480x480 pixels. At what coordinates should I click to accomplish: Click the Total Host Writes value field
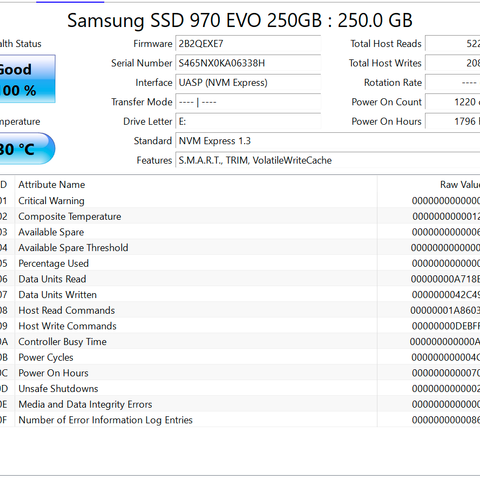coord(453,63)
